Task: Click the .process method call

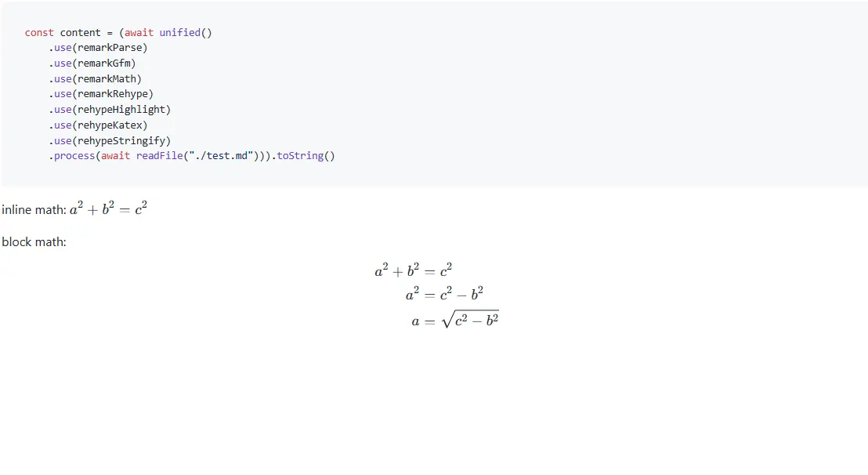Action: (x=72, y=156)
